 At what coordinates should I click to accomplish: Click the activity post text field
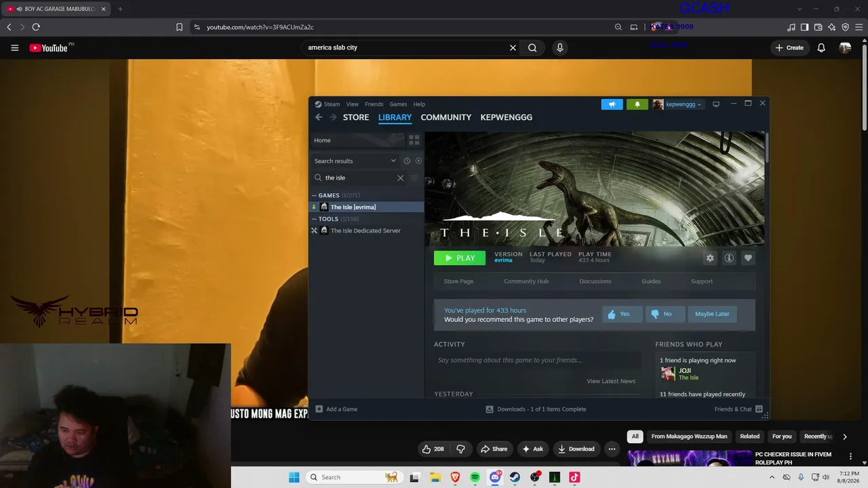[537, 360]
